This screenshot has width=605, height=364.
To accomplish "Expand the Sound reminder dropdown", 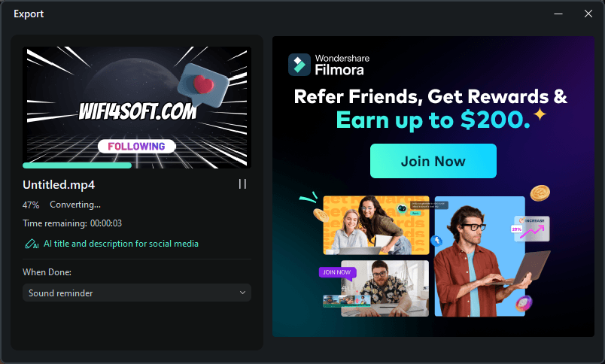I will 137,293.
